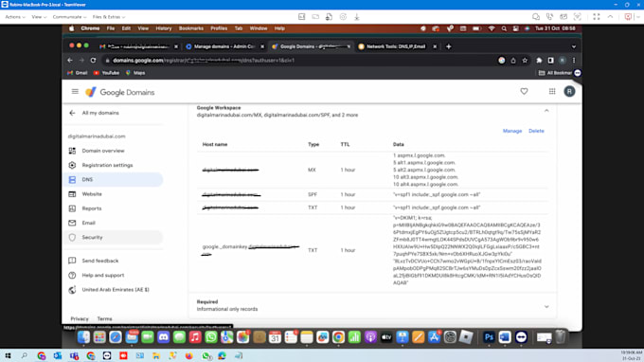Click the Google Domains logo
Image resolution: width=644 pixels, height=362 pixels.
click(x=120, y=92)
